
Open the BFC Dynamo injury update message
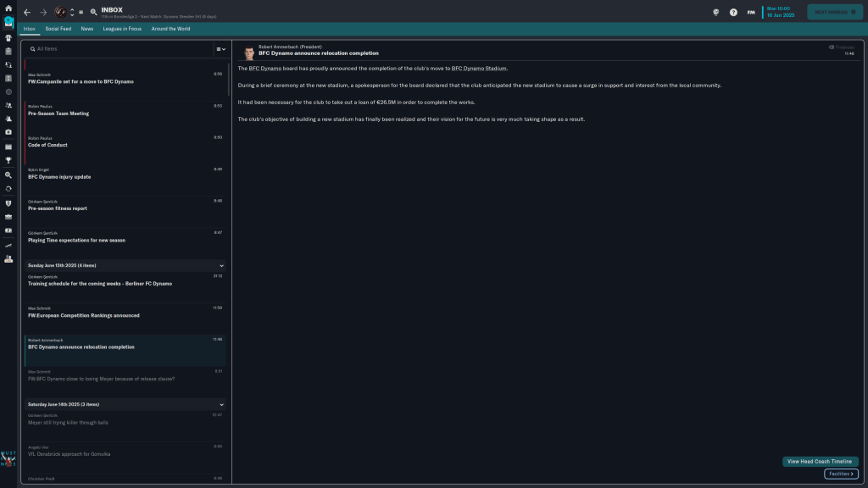(x=59, y=177)
